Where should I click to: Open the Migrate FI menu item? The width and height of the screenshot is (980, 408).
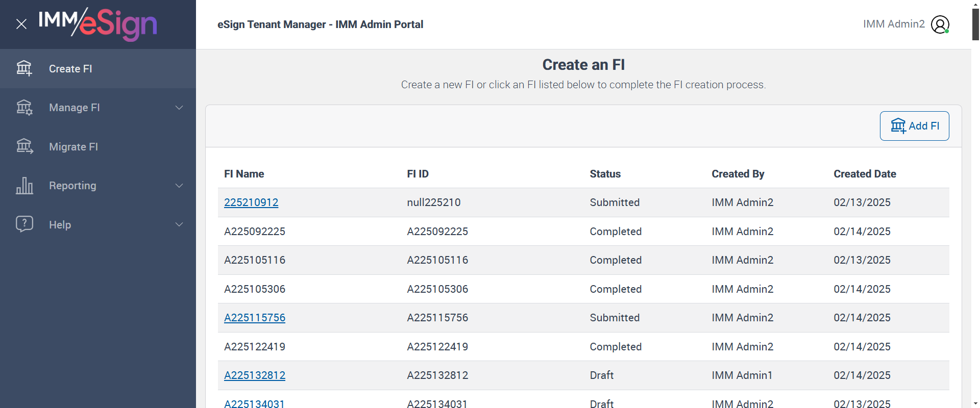(x=73, y=147)
